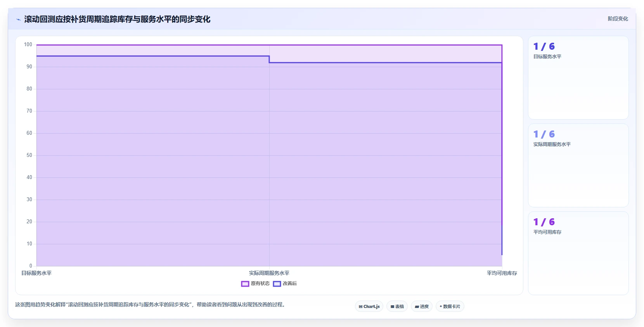This screenshot has height=327, width=644.
Task: Click the y-axis value 90
Action: [29, 66]
